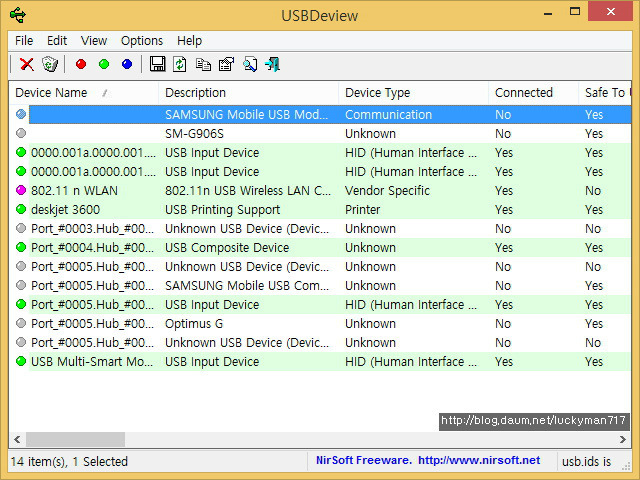The height and width of the screenshot is (480, 640).
Task: Open the http://www.nirsoft.net link
Action: click(479, 460)
